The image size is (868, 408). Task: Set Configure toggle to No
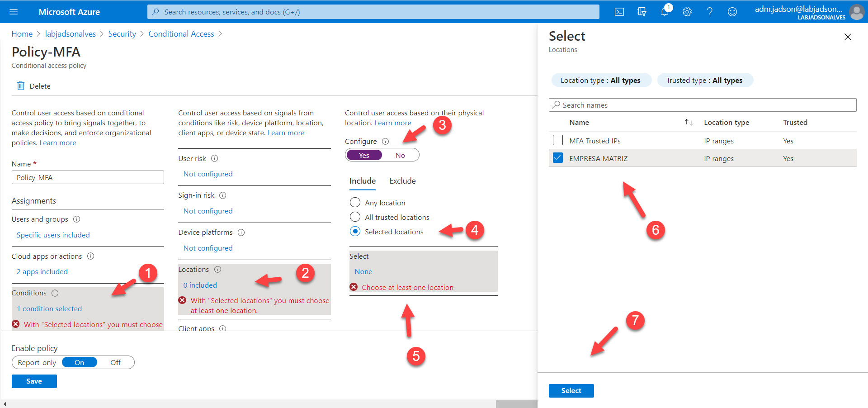400,155
